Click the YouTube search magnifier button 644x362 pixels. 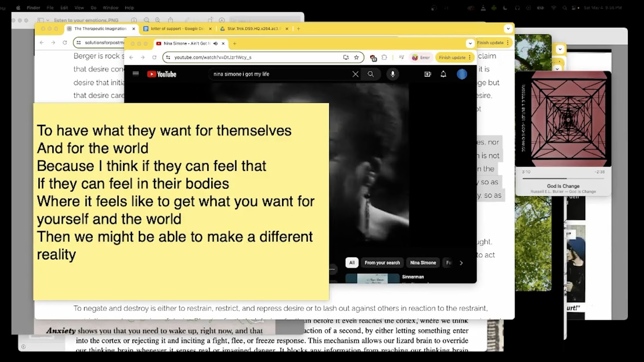[371, 74]
